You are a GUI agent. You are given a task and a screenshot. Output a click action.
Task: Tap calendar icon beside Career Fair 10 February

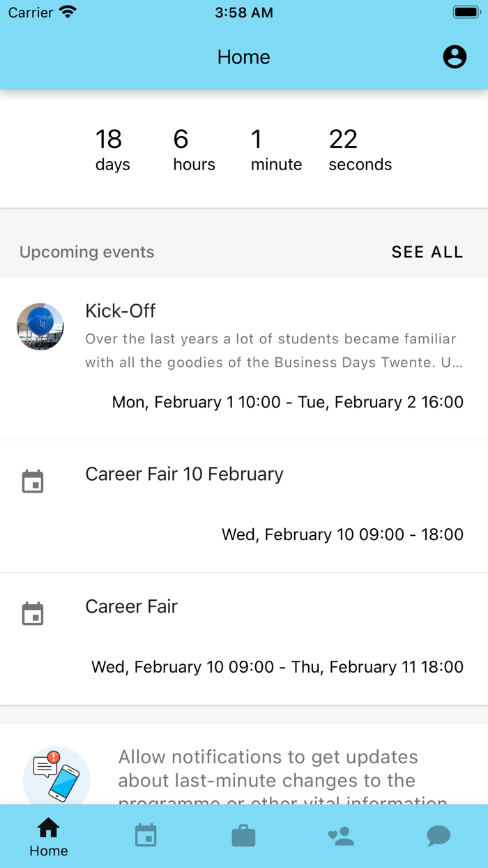pyautogui.click(x=33, y=481)
